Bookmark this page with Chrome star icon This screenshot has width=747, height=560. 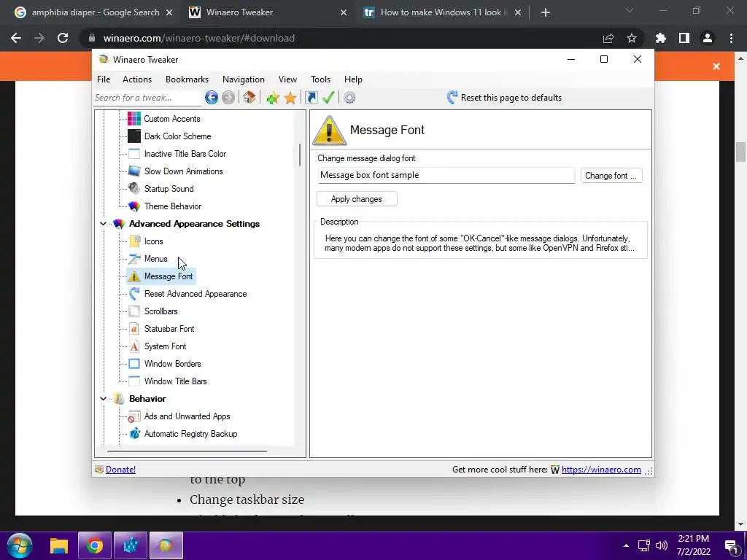pos(632,38)
